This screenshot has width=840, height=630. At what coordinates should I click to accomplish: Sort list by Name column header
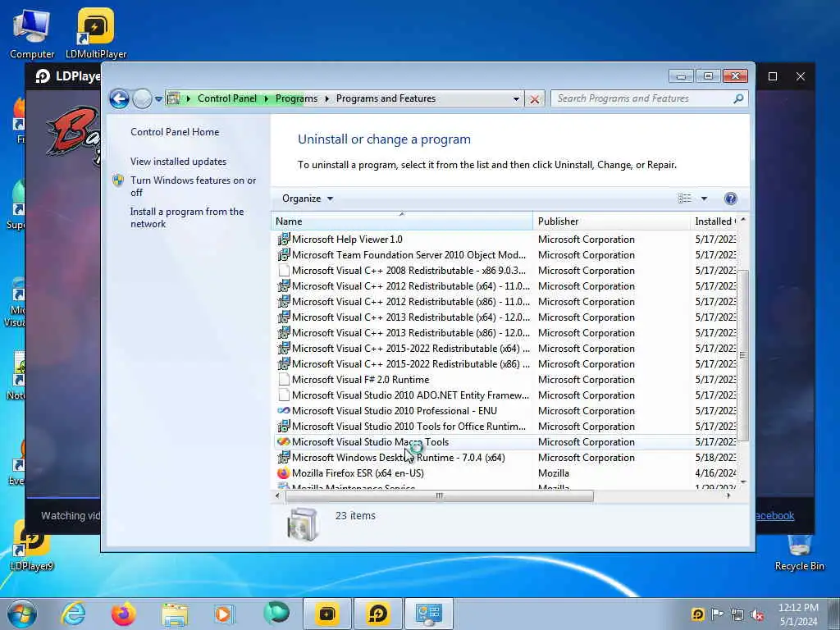point(402,221)
